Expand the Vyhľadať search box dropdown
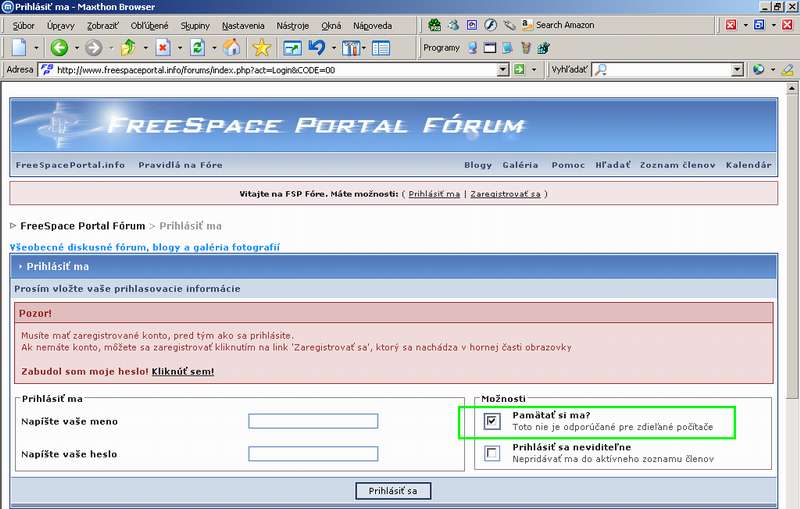The height and width of the screenshot is (509, 800). pyautogui.click(x=737, y=69)
